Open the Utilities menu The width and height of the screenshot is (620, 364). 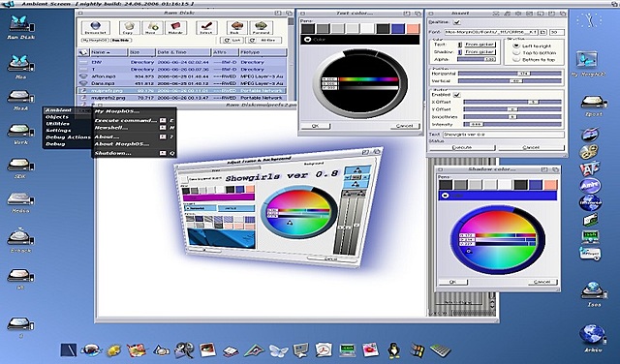coord(58,124)
